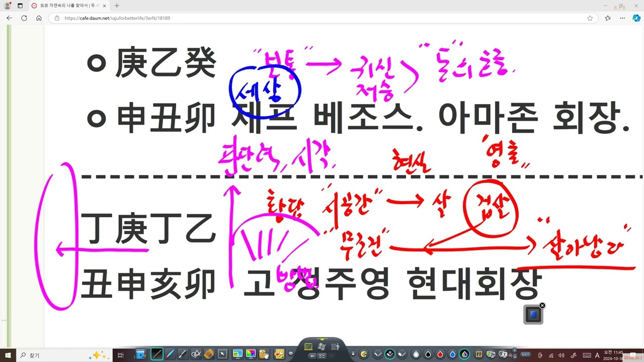Close the floating recorder widget
This screenshot has height=362, width=644.
[x=542, y=306]
